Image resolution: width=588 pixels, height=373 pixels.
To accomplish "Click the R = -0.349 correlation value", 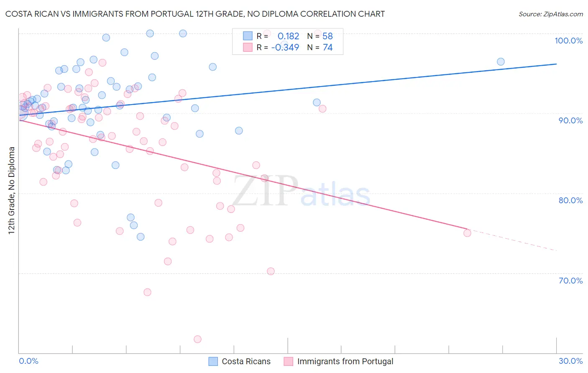I will (x=278, y=47).
